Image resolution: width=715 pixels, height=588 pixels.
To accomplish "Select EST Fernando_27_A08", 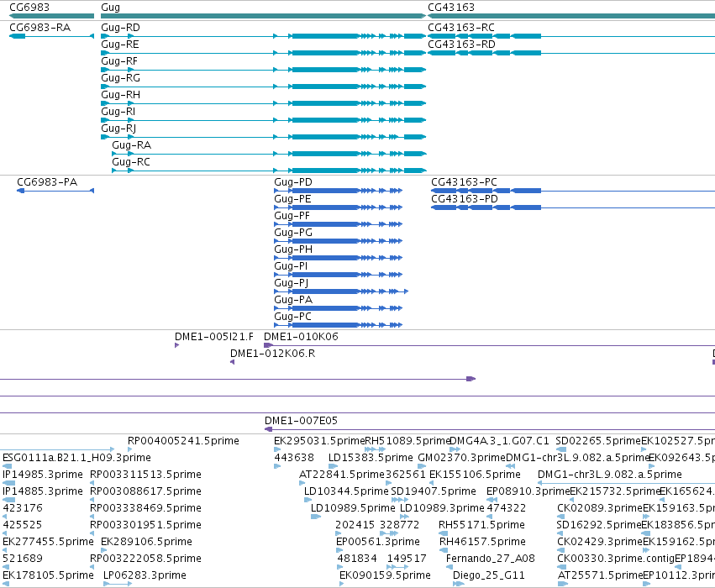I will (x=490, y=559).
